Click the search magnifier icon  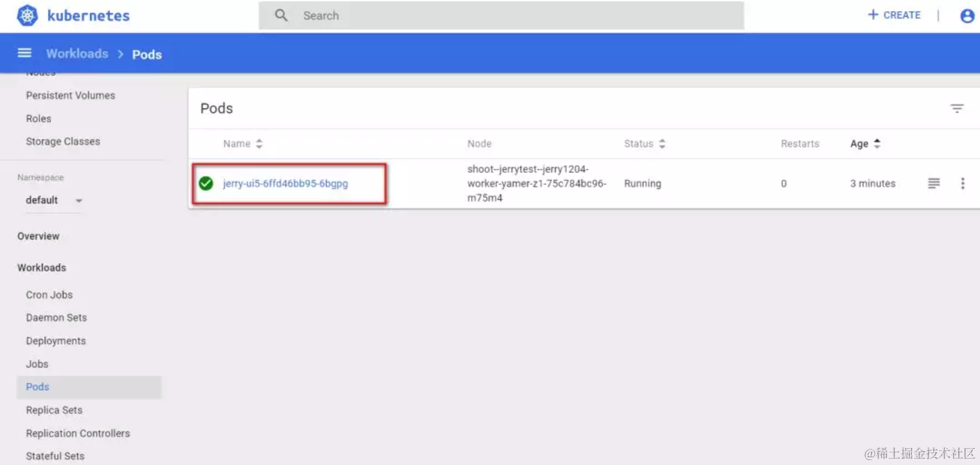tap(281, 15)
